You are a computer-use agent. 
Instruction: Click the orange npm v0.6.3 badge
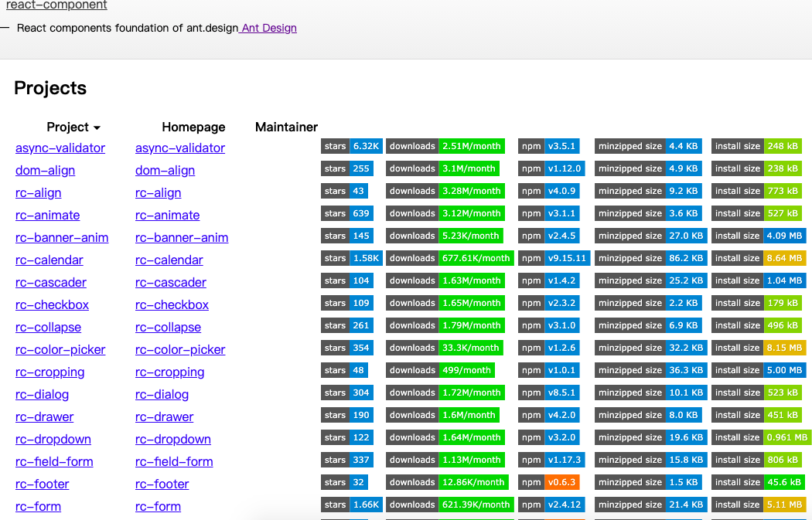tap(548, 482)
